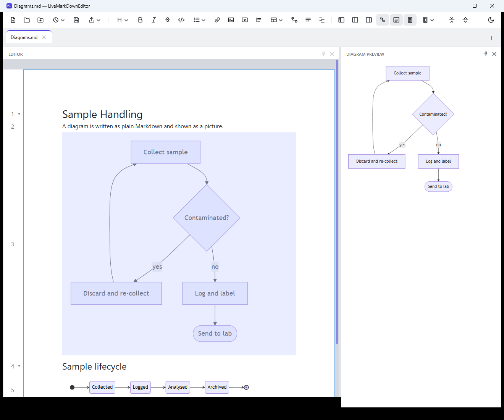Image resolution: width=504 pixels, height=420 pixels.
Task: Apply bold formatting
Action: [140, 20]
